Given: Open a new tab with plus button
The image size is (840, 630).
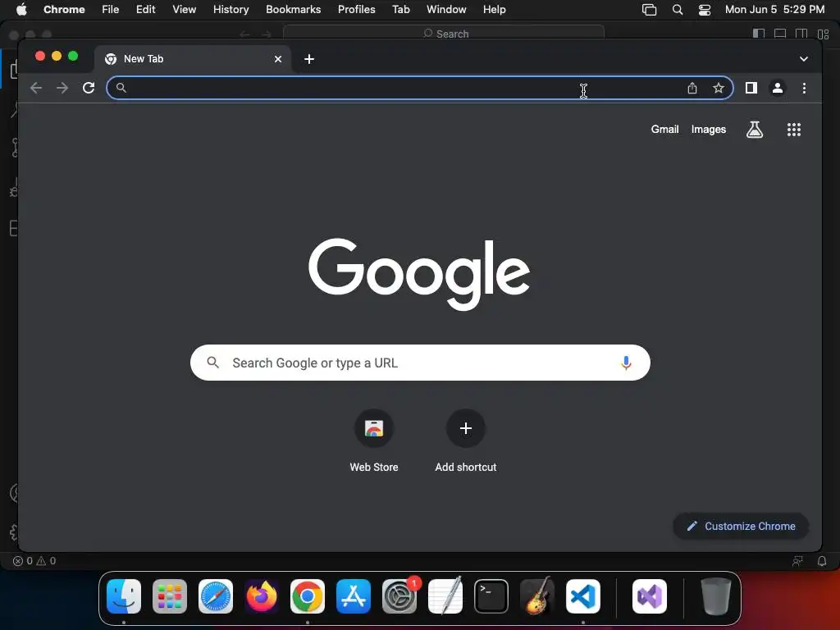Looking at the screenshot, I should [309, 59].
